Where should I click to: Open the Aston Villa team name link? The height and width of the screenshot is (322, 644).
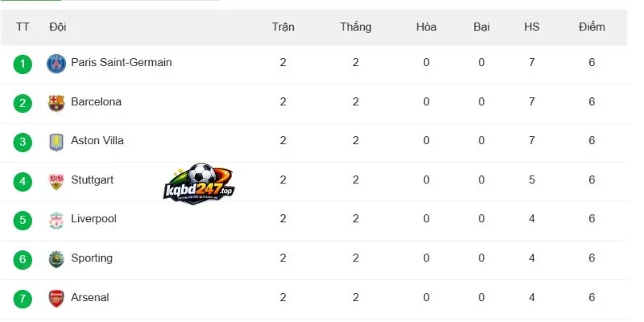97,140
